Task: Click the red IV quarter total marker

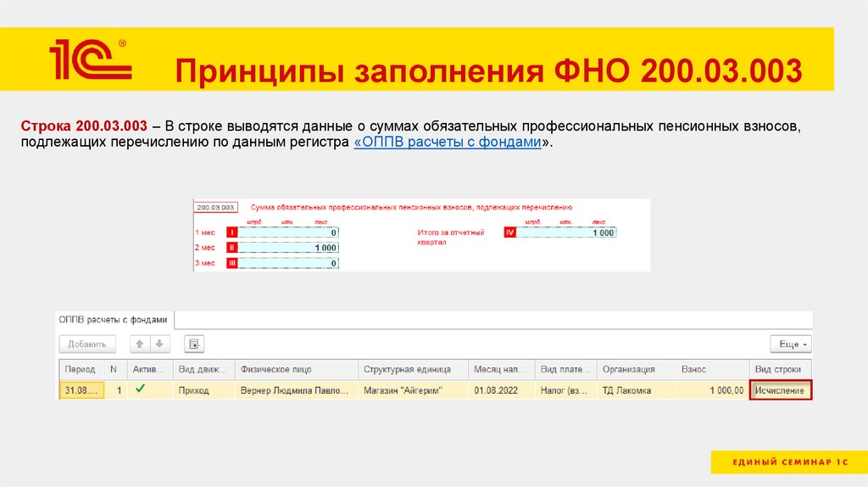Action: (509, 232)
